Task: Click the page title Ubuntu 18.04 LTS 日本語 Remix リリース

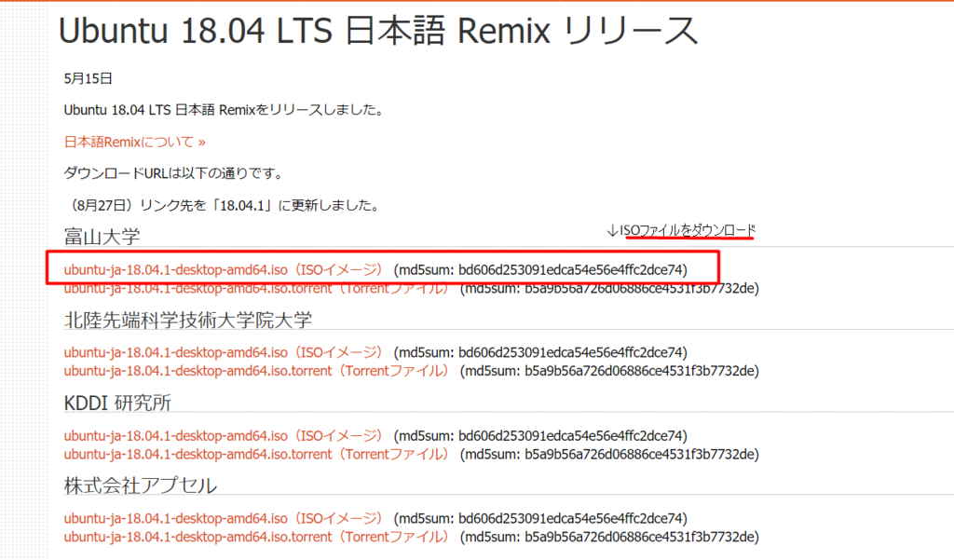Action: [x=378, y=31]
